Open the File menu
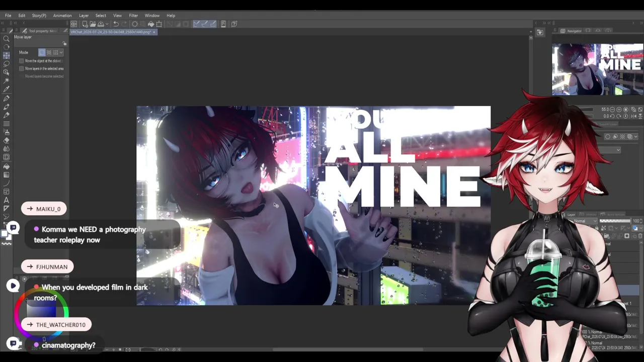Viewport: 644px width, 362px height. (x=8, y=16)
